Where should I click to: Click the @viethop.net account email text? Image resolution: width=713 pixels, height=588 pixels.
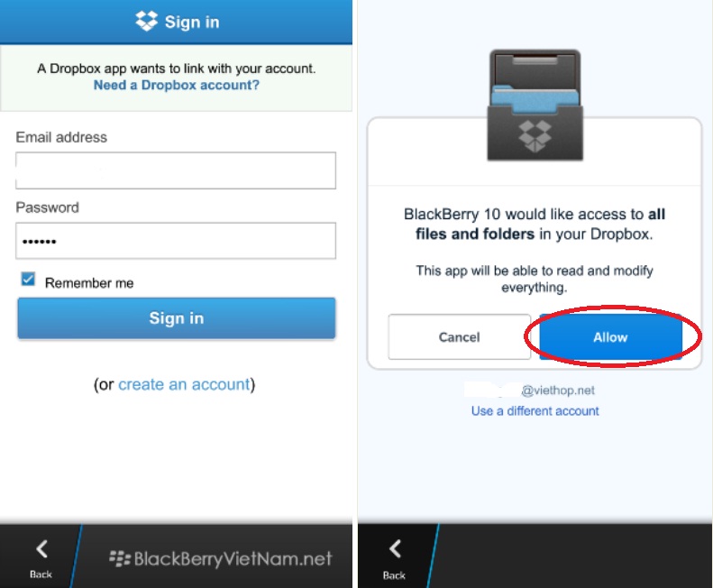pyautogui.click(x=557, y=390)
